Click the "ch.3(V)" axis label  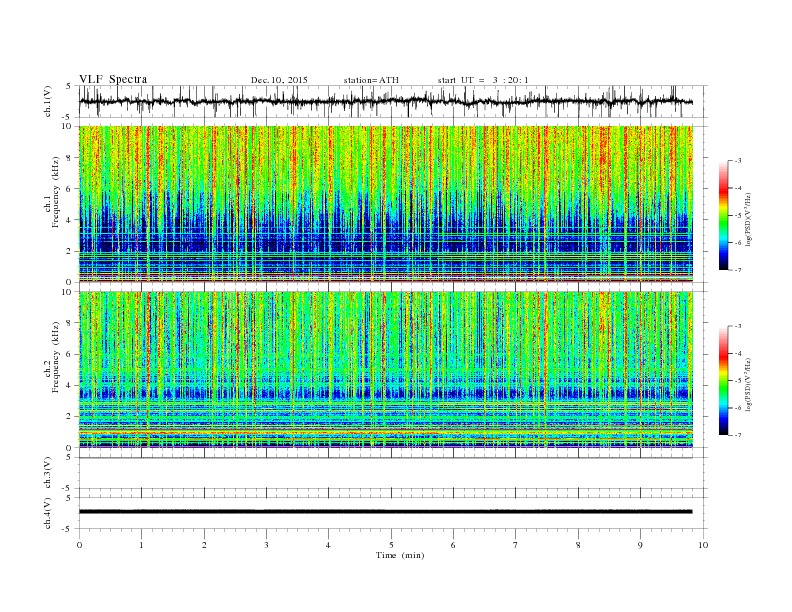[48, 473]
